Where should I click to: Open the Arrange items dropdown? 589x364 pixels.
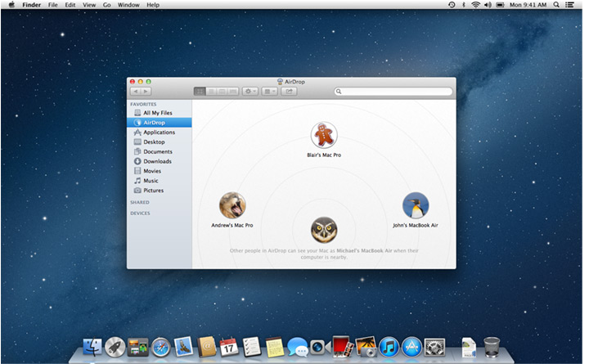pos(271,92)
